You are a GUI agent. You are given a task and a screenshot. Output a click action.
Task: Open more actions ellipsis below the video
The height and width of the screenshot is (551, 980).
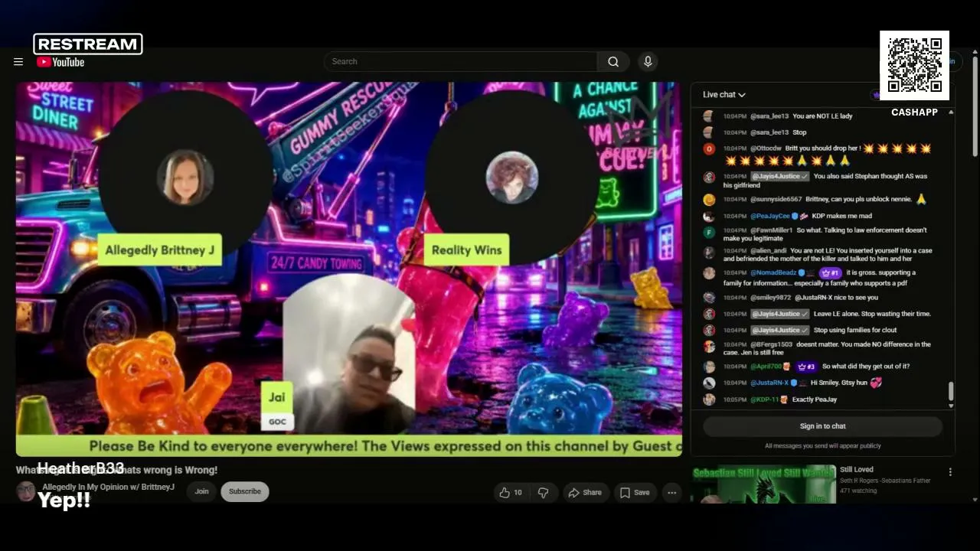(x=671, y=492)
